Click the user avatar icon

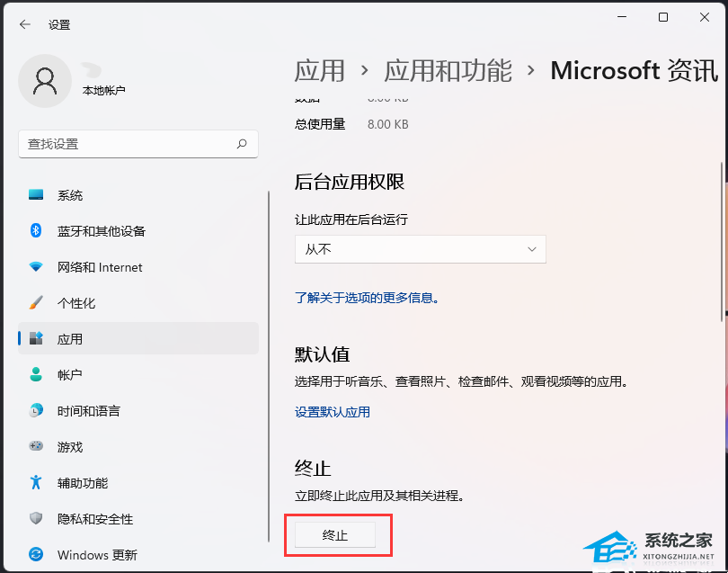[x=45, y=81]
